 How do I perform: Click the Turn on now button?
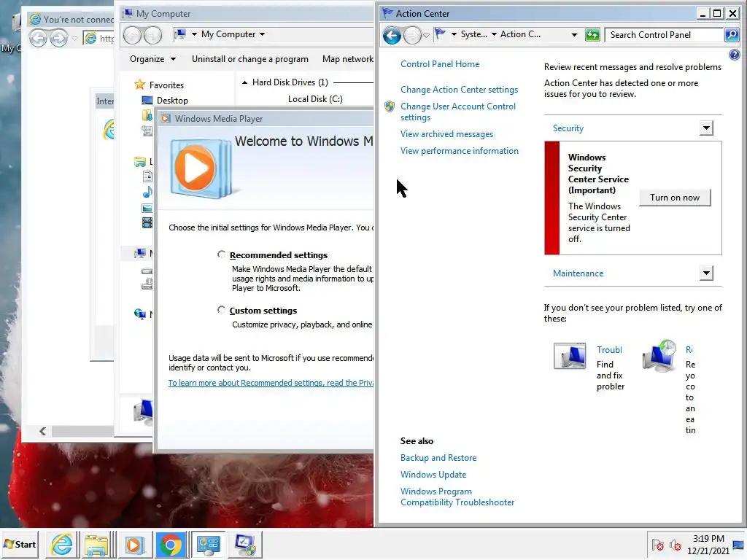(675, 198)
